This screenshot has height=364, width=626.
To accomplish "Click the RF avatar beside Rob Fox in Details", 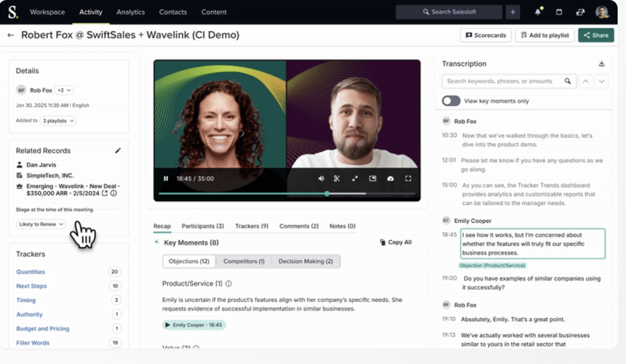I will 21,90.
